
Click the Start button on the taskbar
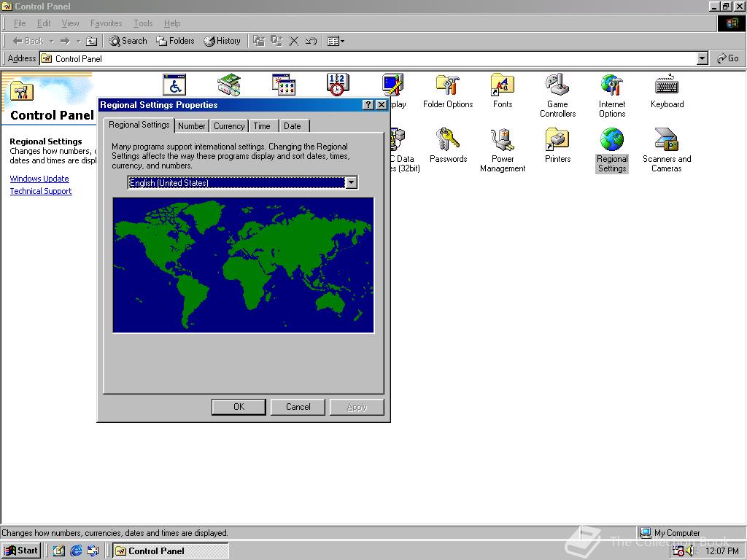20,551
